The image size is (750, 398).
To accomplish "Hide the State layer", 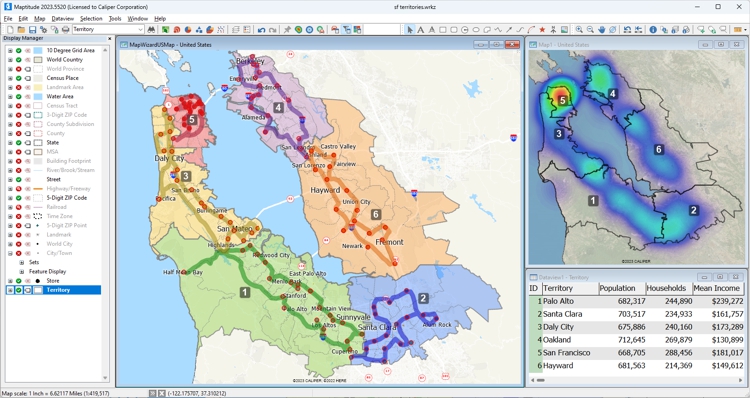I will click(x=19, y=143).
